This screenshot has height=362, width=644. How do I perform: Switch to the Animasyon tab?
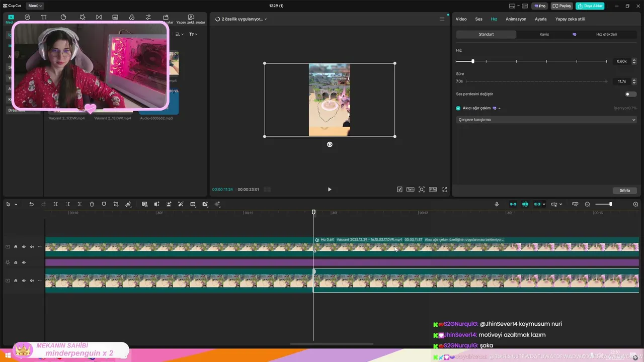pyautogui.click(x=516, y=19)
